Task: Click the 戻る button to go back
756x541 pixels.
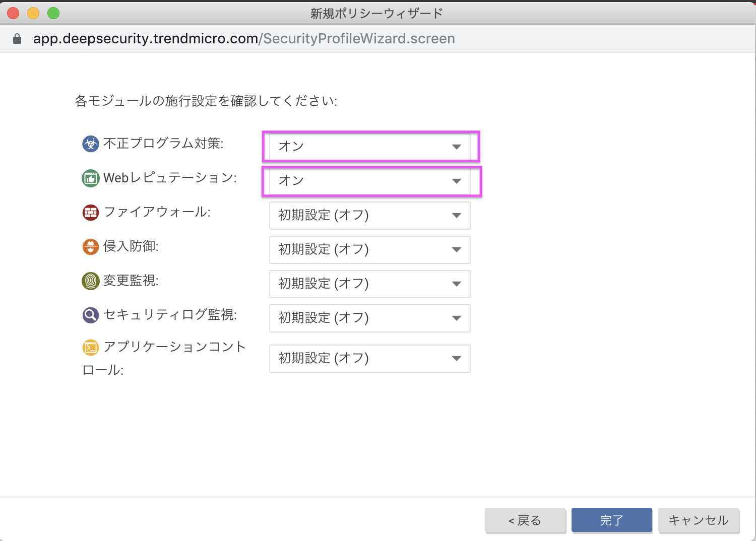Action: 525,520
